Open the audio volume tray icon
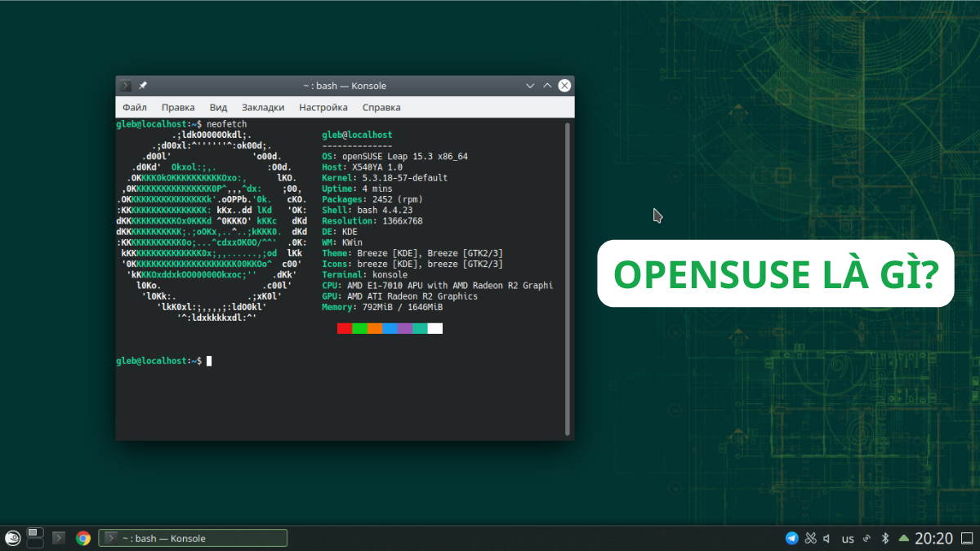Screen dimensions: 980x551 [827, 538]
